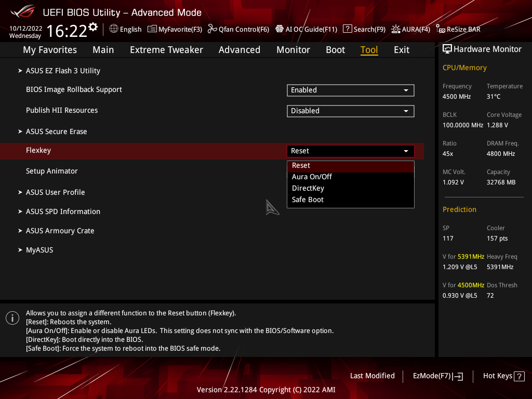532x399 pixels.
Task: Collapse the Flexkey dropdown showing Reset
Action: coord(351,151)
